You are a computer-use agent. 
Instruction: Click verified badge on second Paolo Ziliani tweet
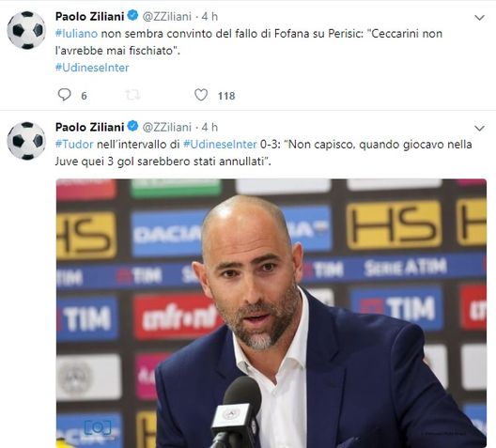[x=132, y=126]
